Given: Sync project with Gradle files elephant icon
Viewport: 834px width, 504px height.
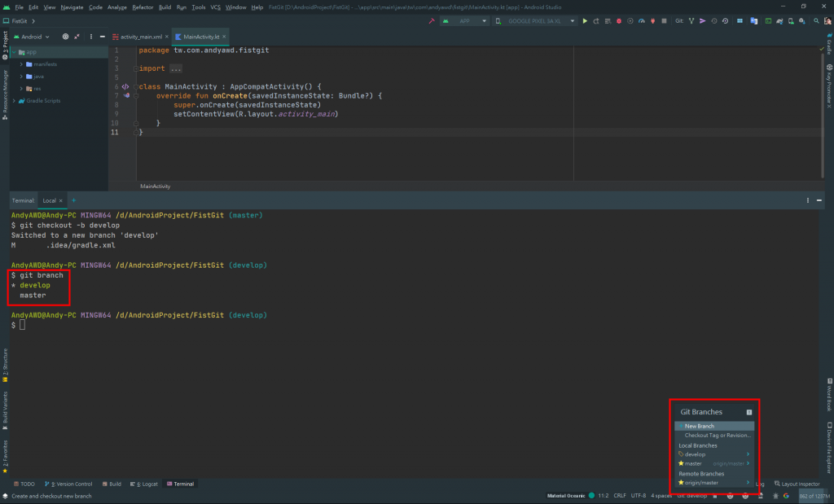Looking at the screenshot, I should [x=779, y=21].
